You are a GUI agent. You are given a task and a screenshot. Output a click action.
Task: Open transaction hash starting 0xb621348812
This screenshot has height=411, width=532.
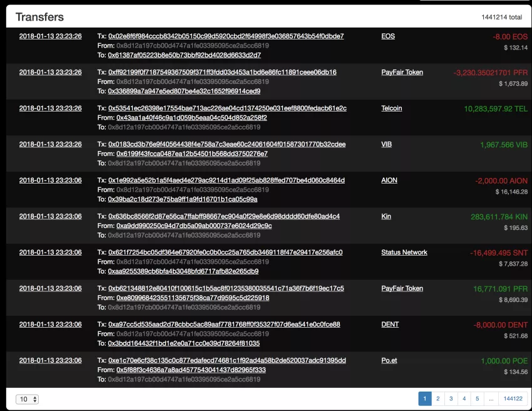click(x=226, y=288)
